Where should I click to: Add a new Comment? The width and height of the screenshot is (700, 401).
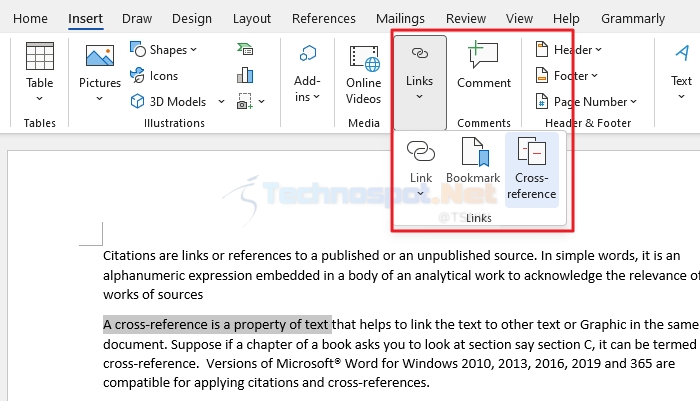[483, 65]
